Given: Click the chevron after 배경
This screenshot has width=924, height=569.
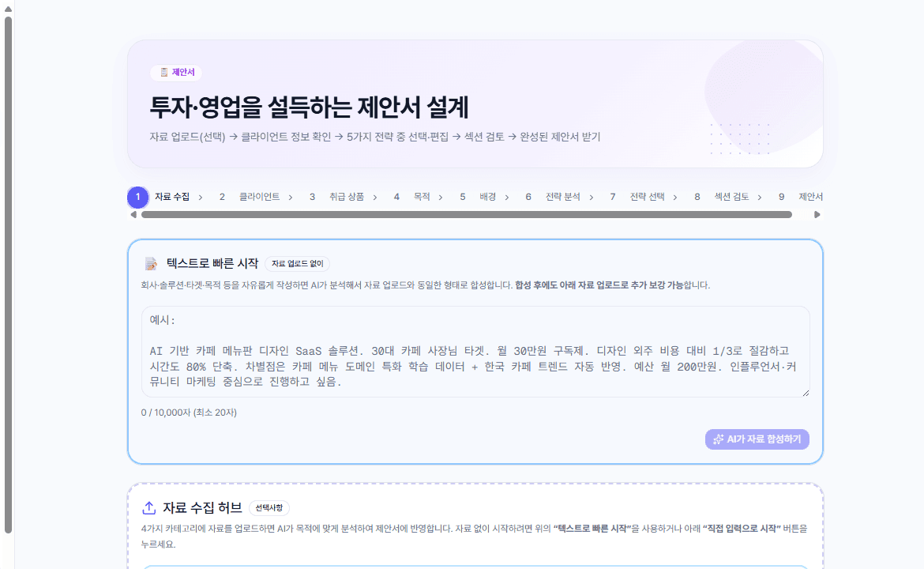Looking at the screenshot, I should 507,198.
